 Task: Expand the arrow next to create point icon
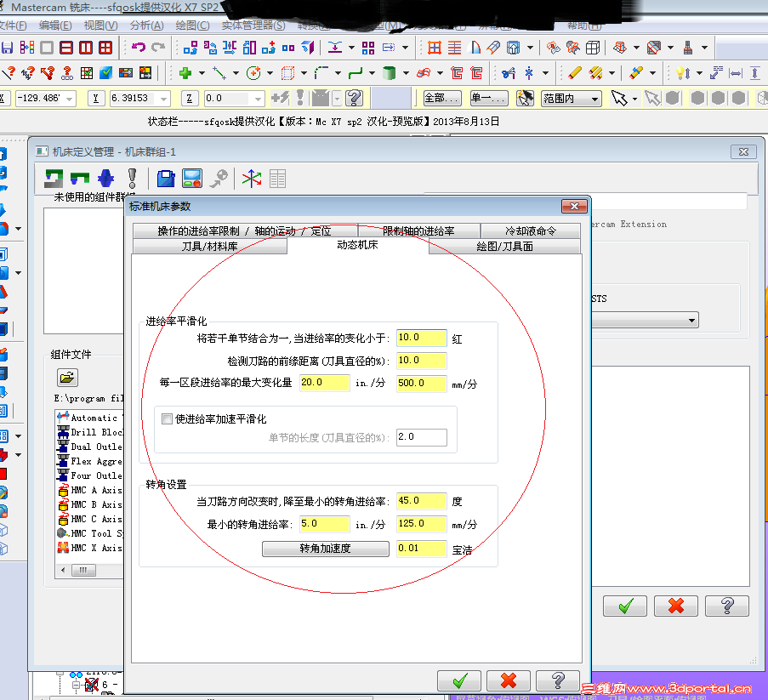coord(202,73)
